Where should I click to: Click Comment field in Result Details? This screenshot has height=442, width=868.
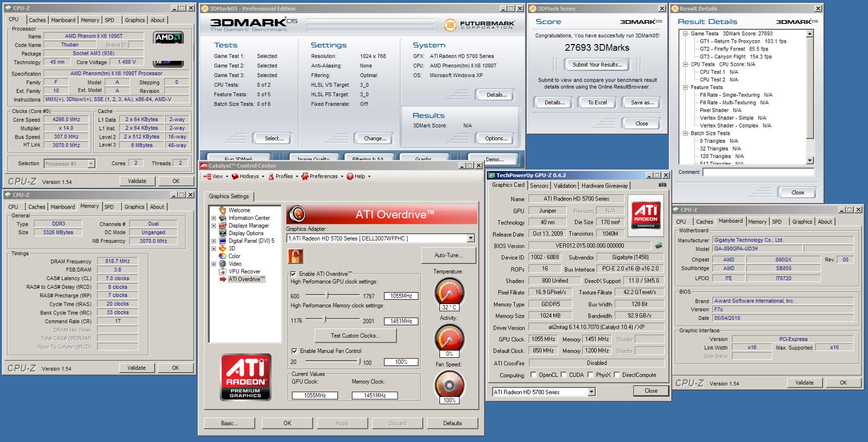pos(758,172)
